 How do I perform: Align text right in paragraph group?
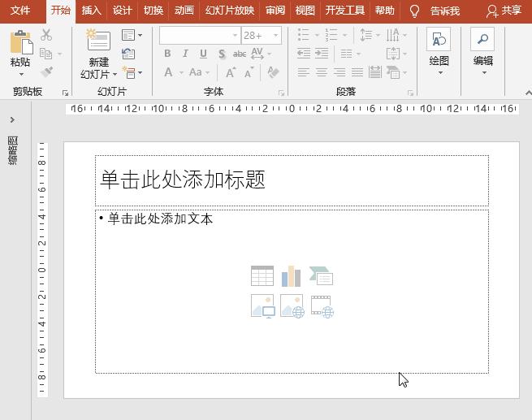point(340,72)
